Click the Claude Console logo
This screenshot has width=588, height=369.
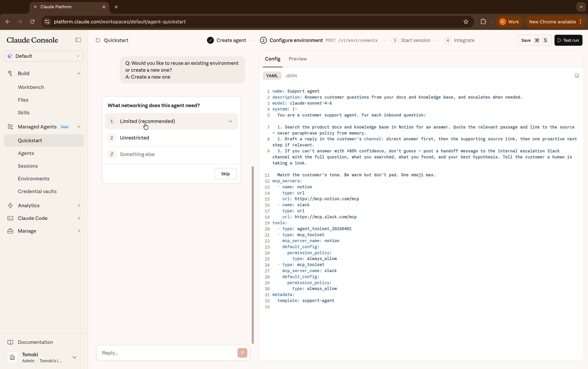point(32,40)
